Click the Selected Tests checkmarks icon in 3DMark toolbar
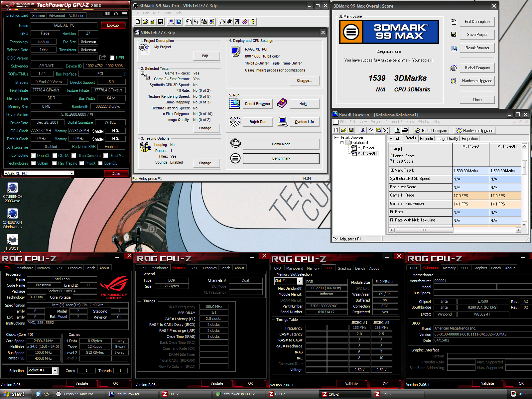 click(x=197, y=22)
